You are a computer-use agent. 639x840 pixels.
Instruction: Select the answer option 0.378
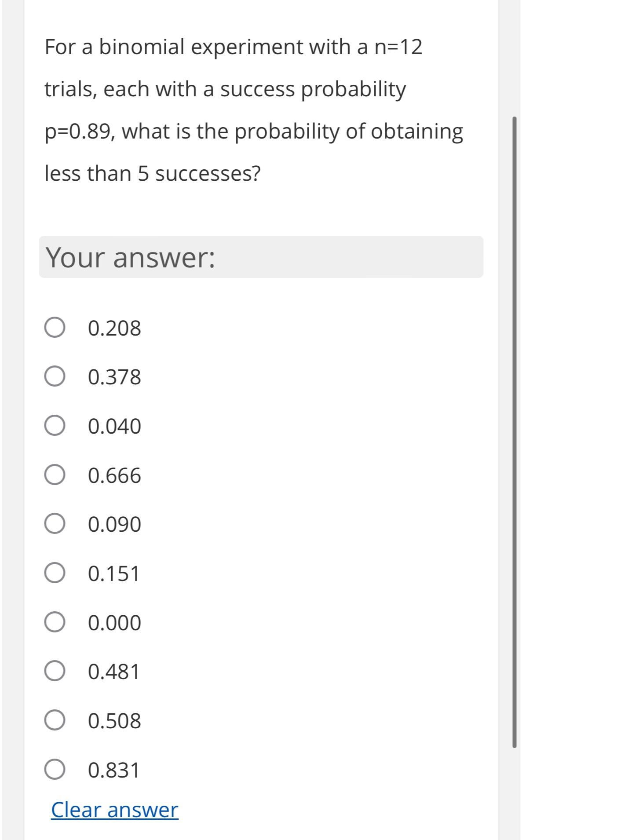point(54,377)
